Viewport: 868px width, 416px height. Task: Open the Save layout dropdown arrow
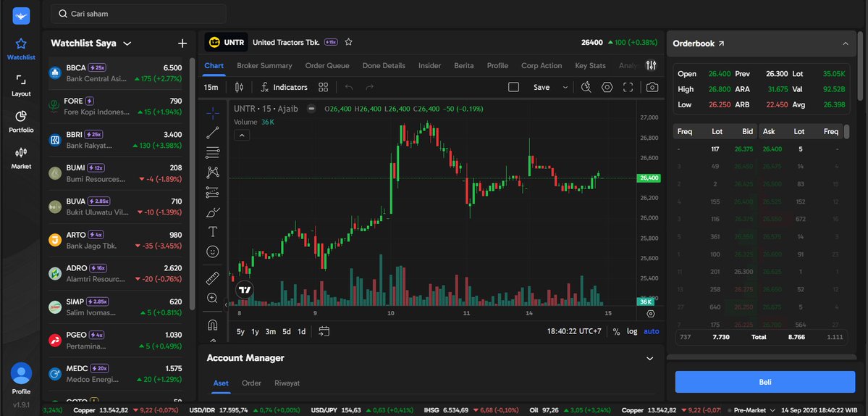click(565, 87)
